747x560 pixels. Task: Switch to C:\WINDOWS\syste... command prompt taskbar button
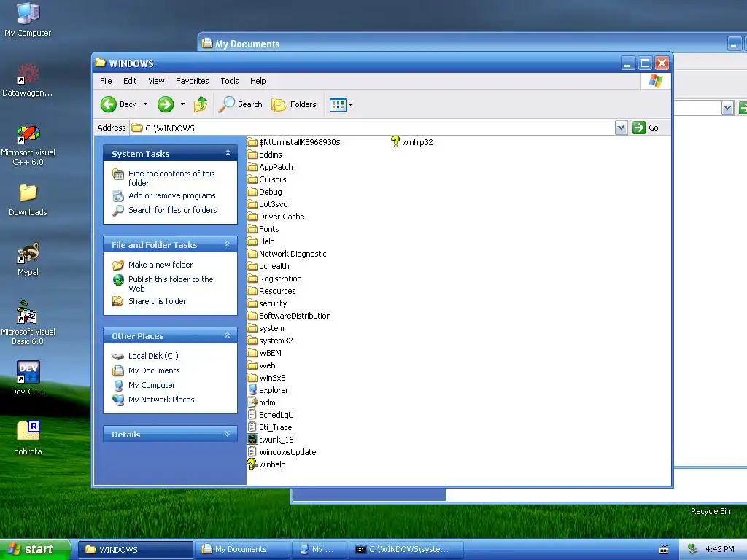[x=406, y=550]
